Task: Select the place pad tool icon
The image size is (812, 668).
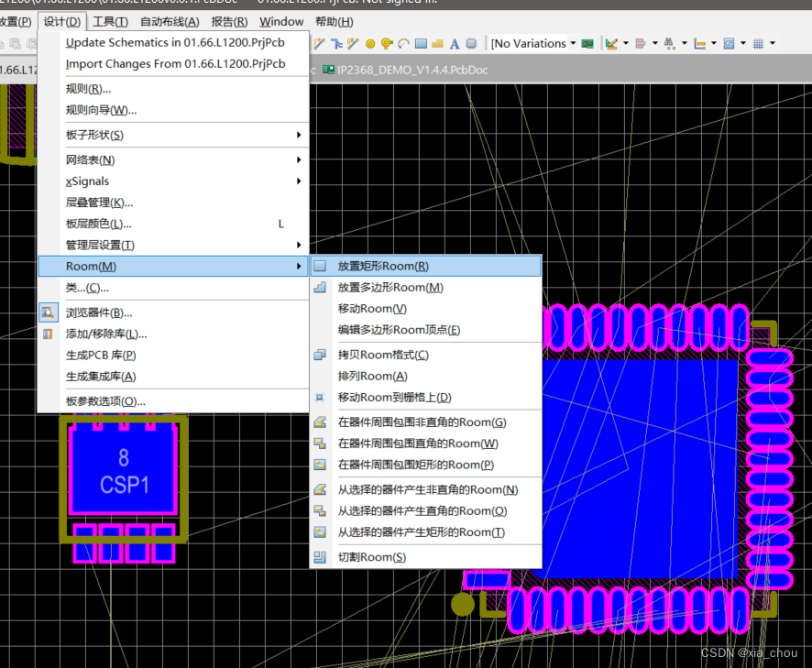Action: (x=369, y=43)
